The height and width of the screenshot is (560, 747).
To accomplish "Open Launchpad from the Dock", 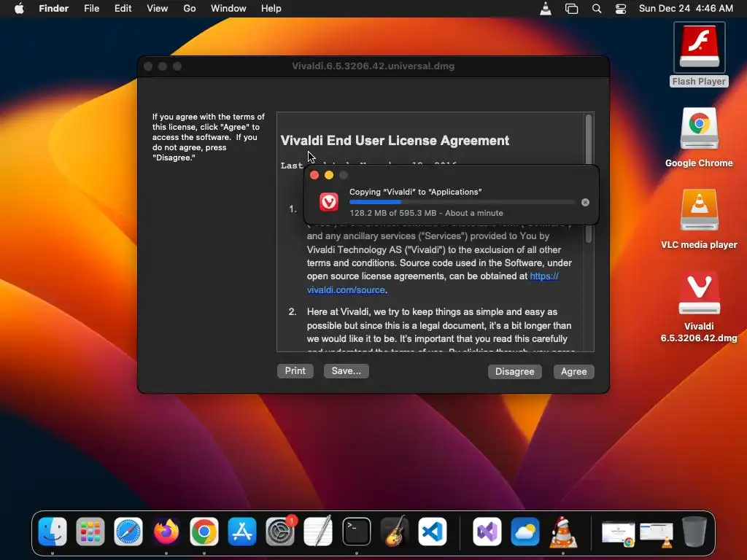I will point(90,532).
